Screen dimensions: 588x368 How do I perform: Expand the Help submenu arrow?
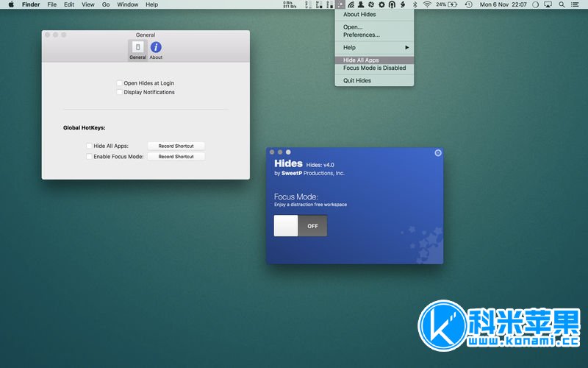click(407, 47)
